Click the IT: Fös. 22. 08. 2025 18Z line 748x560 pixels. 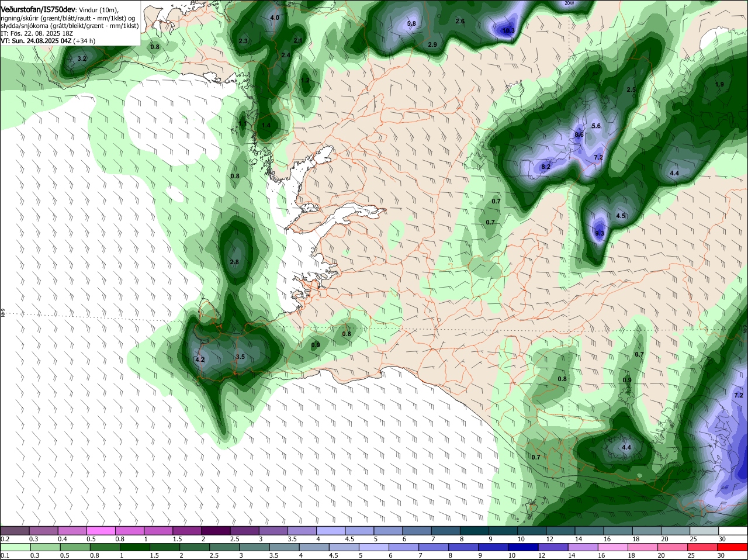[37, 33]
